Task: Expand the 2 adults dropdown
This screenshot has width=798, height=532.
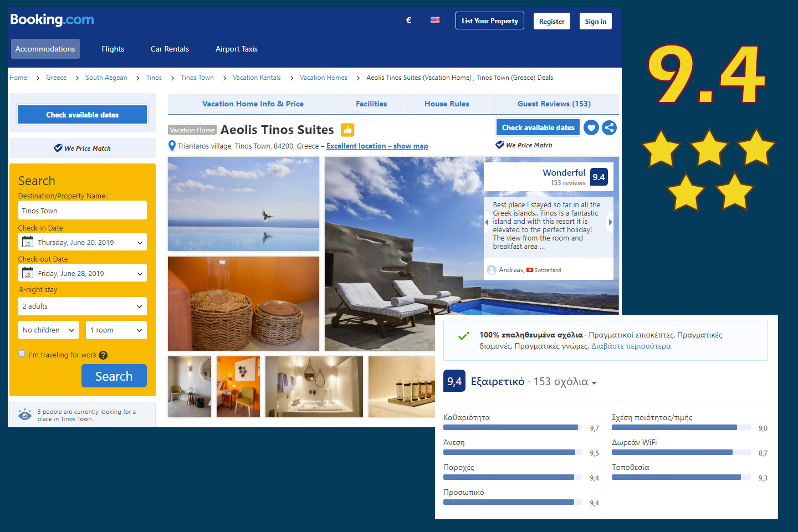Action: click(x=83, y=306)
